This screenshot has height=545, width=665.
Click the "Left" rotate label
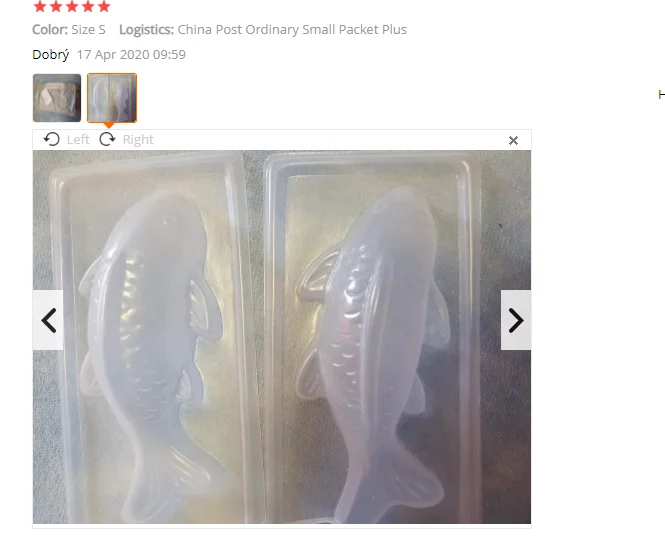(x=78, y=140)
